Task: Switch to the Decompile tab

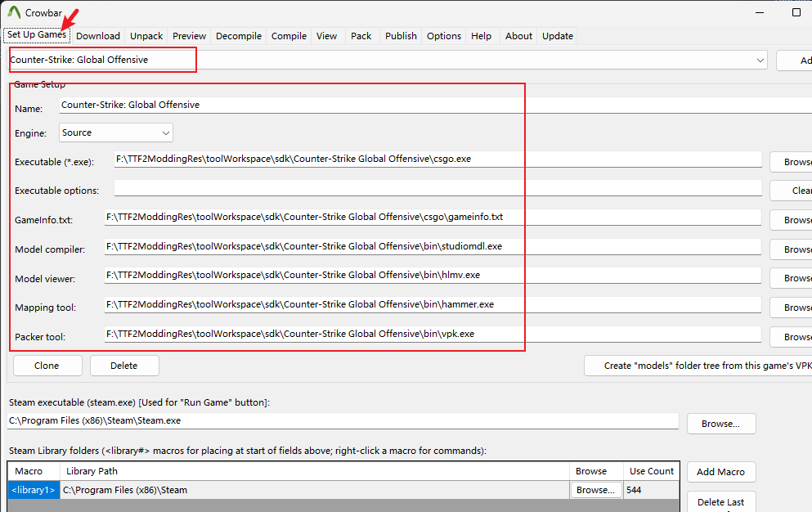Action: click(238, 36)
